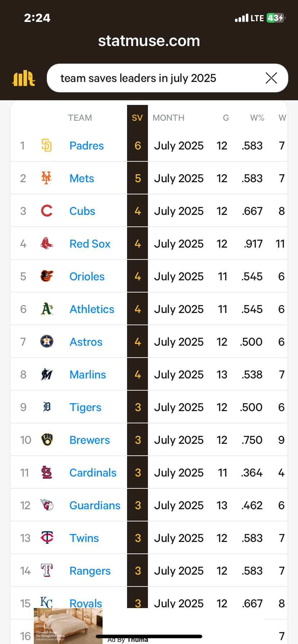Screen dimensions: 298x644
Task: Clear the search query with X
Action: pos(271,78)
